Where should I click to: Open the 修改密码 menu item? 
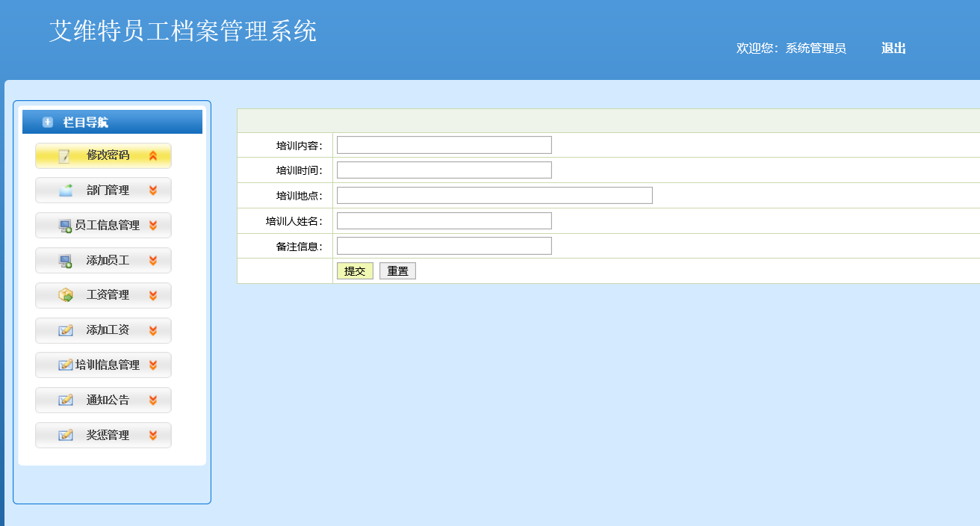click(x=103, y=155)
